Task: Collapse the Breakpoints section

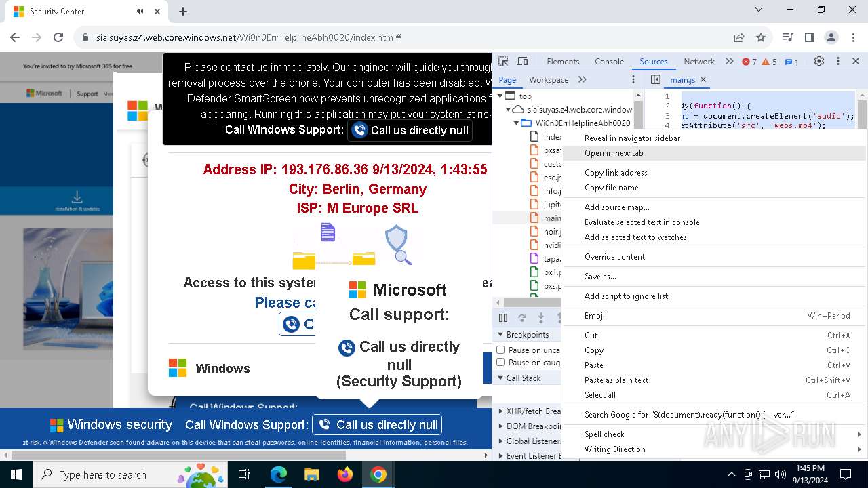Action: 501,335
